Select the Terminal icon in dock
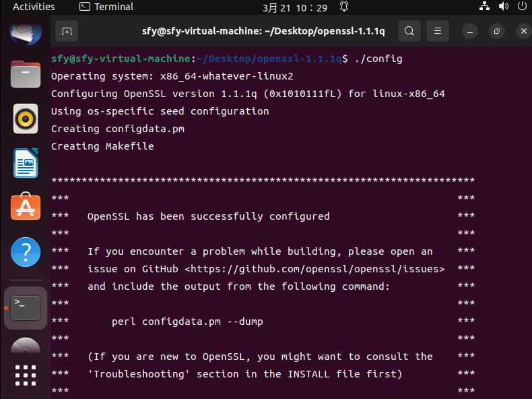 (26, 307)
